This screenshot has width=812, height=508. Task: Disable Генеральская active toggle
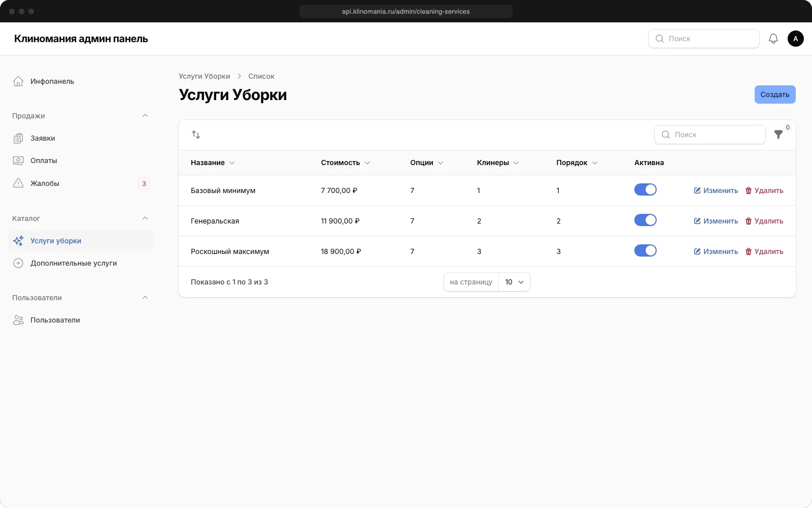(646, 220)
